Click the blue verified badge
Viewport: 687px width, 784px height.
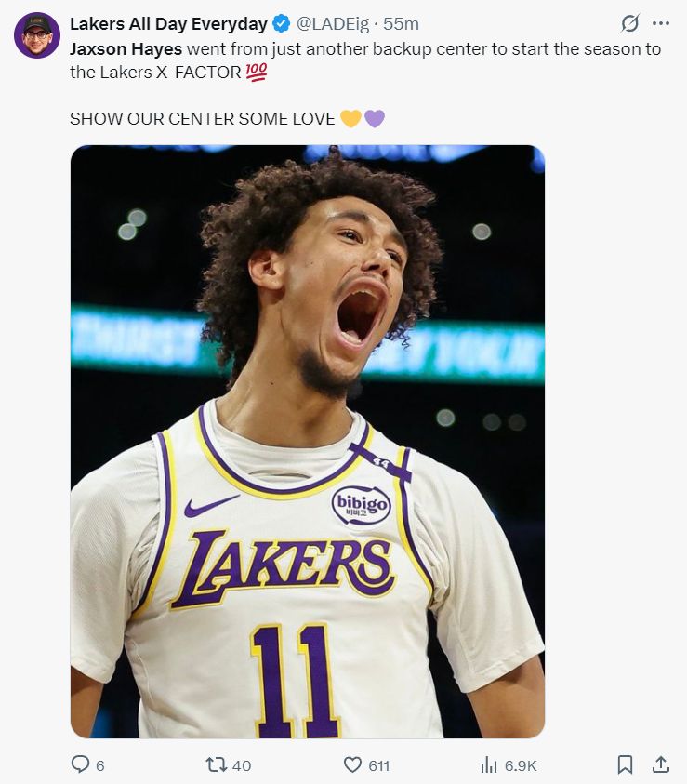(282, 23)
